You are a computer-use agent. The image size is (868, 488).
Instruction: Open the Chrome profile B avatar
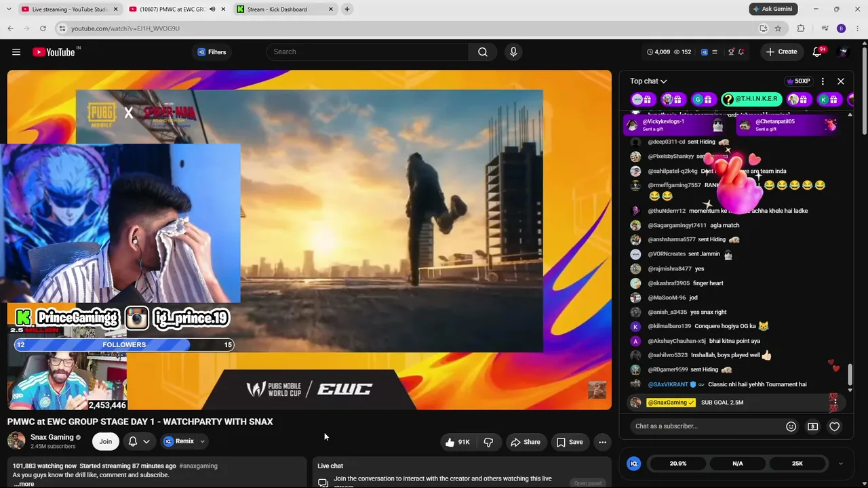point(842,28)
